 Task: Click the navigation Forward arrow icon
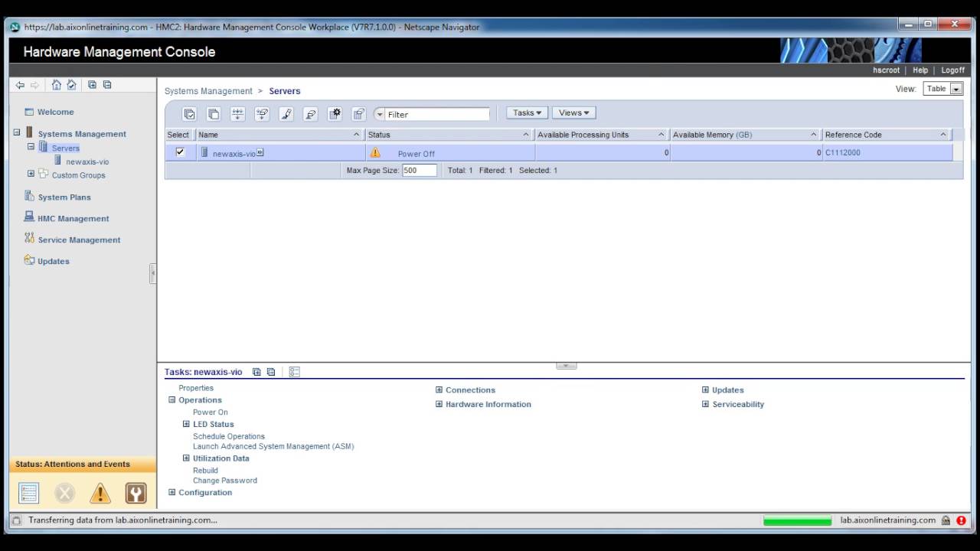pos(34,85)
